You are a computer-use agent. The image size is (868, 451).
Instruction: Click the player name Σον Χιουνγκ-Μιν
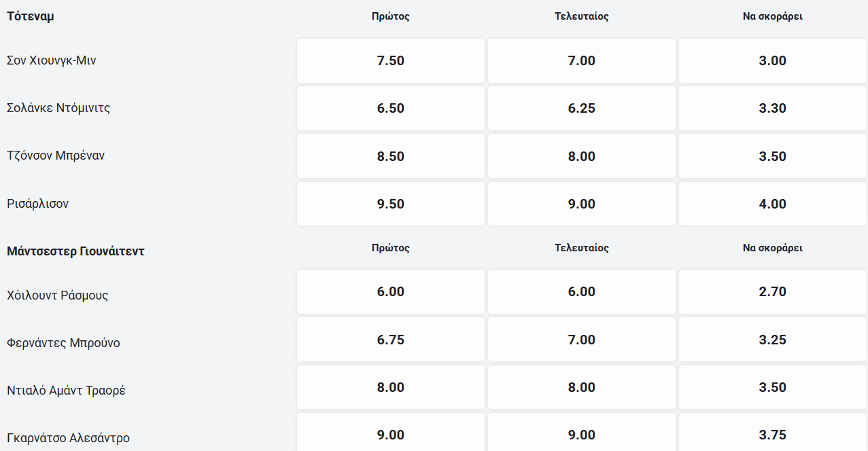coord(52,60)
